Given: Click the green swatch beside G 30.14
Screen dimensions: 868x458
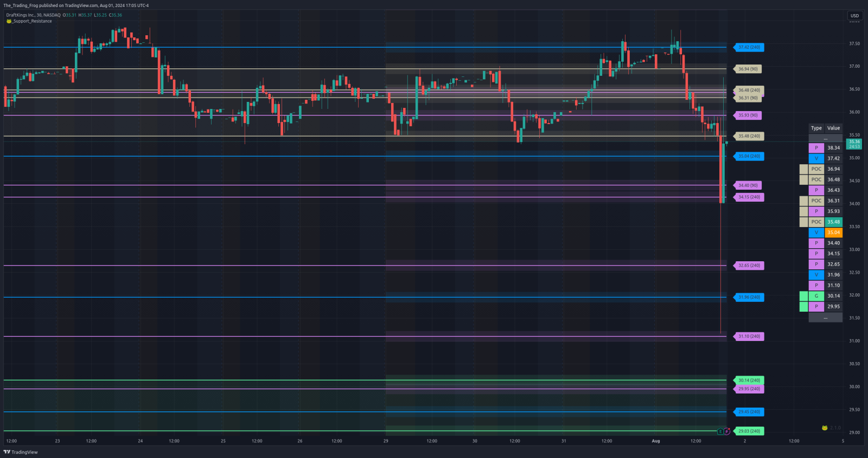Looking at the screenshot, I should 804,296.
